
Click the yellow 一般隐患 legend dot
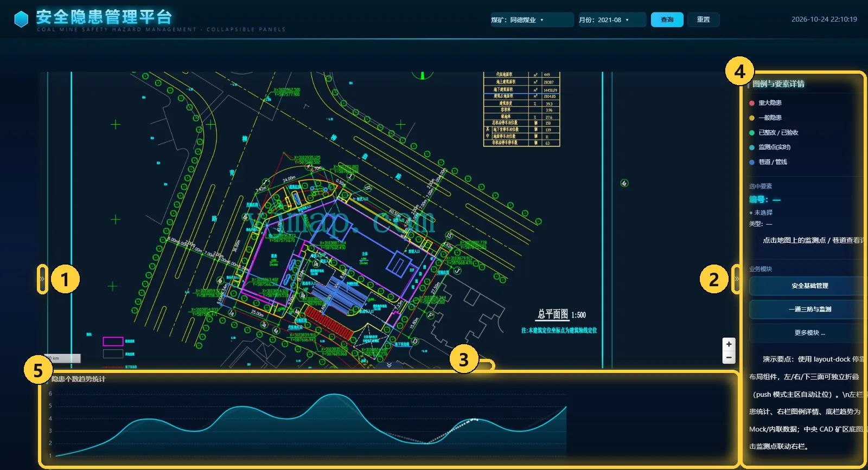pyautogui.click(x=752, y=118)
